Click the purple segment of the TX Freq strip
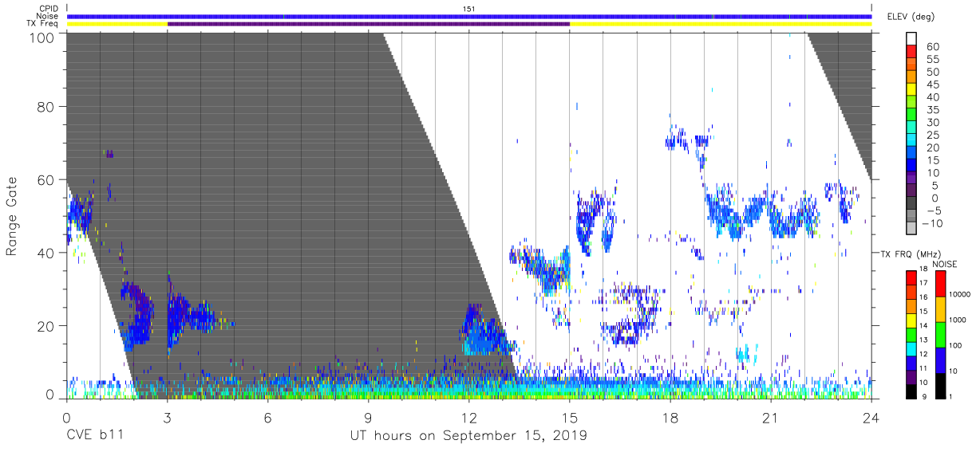Screen dimensions: 980x452 click(368, 24)
